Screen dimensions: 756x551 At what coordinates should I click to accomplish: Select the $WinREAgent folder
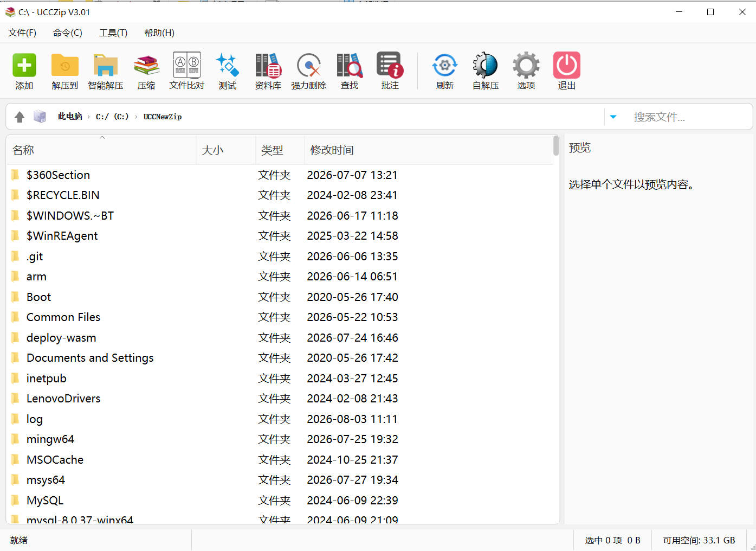click(280, 236)
